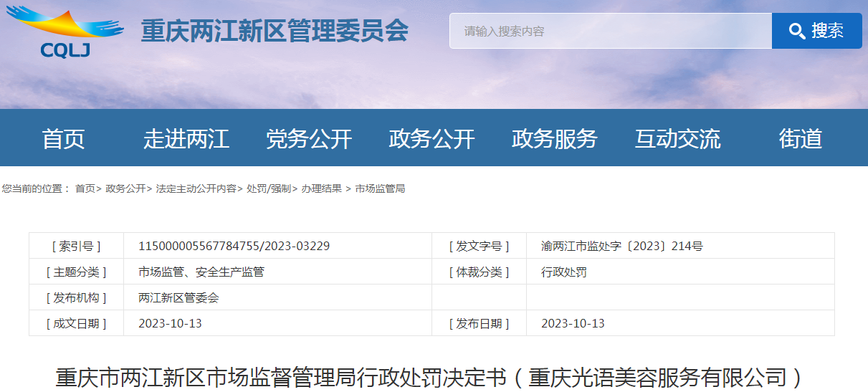Viewport: 868px width, 392px height.
Task: Click the 市场监管局 breadcrumb link
Action: tap(380, 188)
